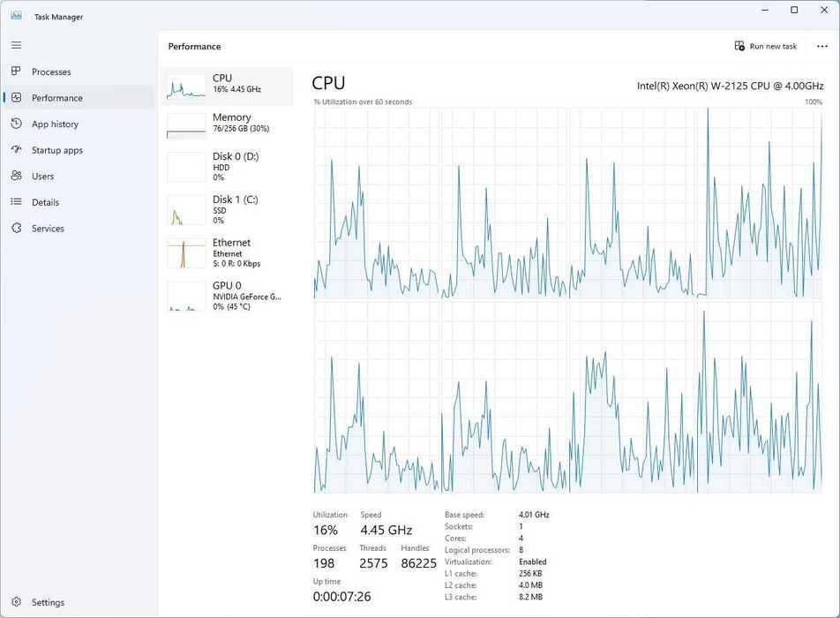Click the Virtualization Enabled value
Viewport: 840px width, 618px height.
click(533, 561)
